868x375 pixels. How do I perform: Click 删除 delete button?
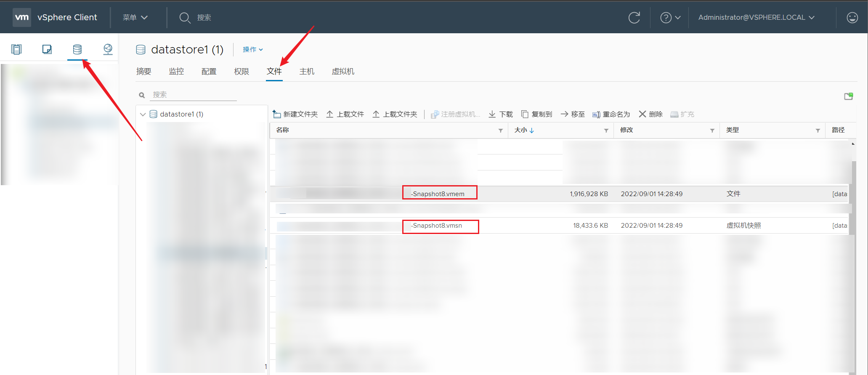point(650,114)
